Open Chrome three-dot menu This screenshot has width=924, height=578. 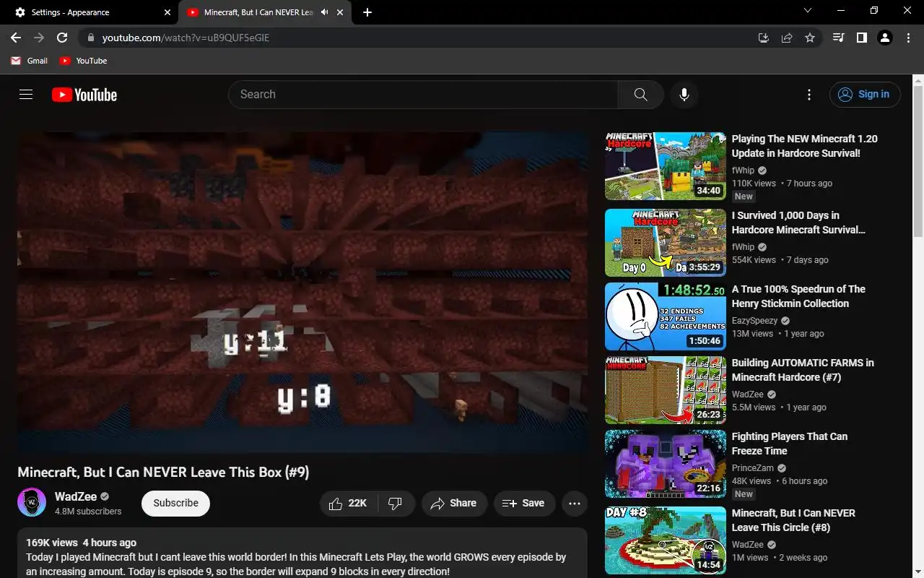click(x=908, y=38)
